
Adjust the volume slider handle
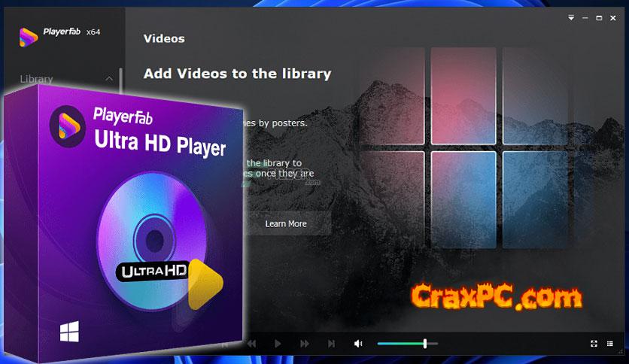(x=425, y=344)
